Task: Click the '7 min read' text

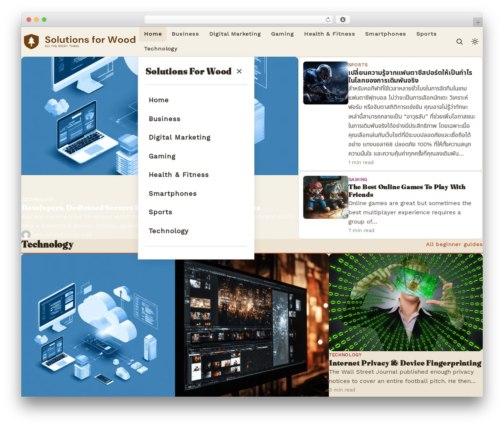Action: coord(361,230)
